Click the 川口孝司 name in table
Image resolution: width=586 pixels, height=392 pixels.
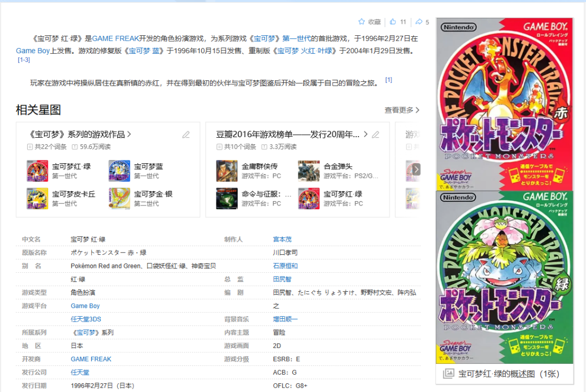pyautogui.click(x=285, y=253)
